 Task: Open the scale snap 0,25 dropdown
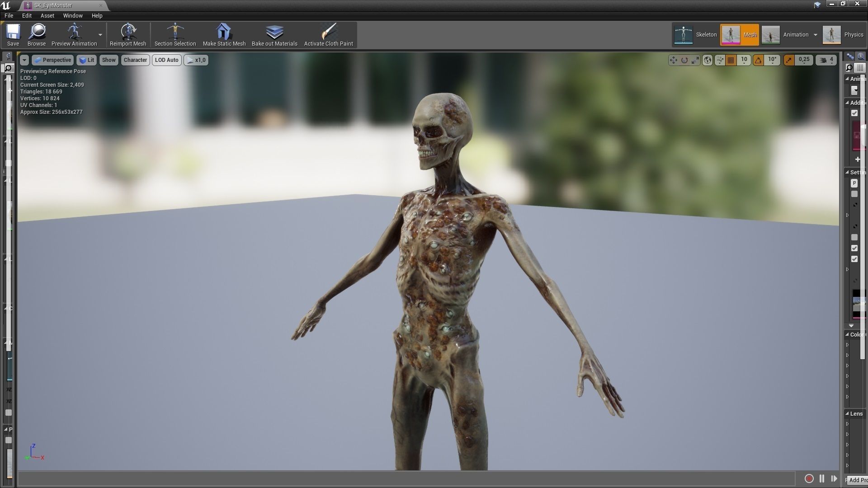(804, 60)
